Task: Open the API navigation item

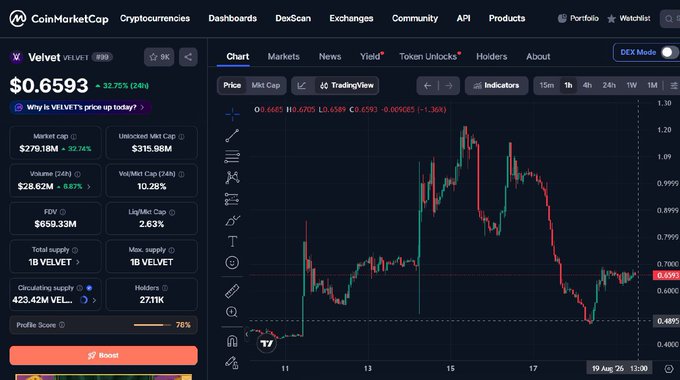Action: (x=463, y=19)
